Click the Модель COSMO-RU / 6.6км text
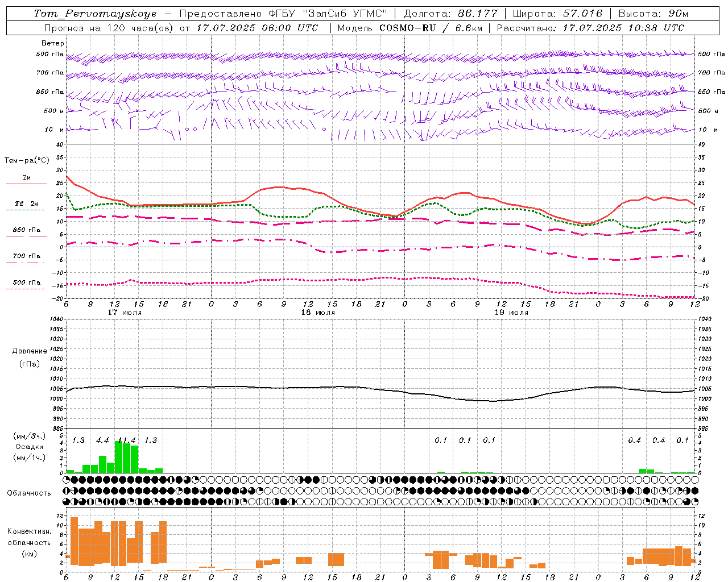Viewport: 728px width, 582px height. 409,28
